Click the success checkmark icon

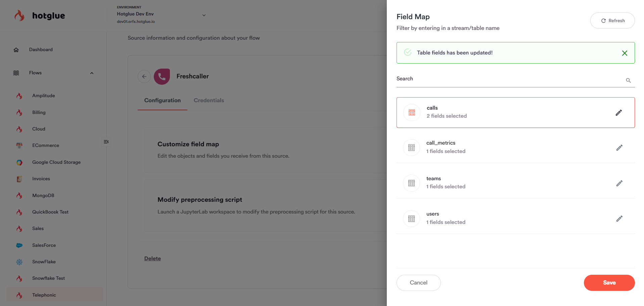408,52
